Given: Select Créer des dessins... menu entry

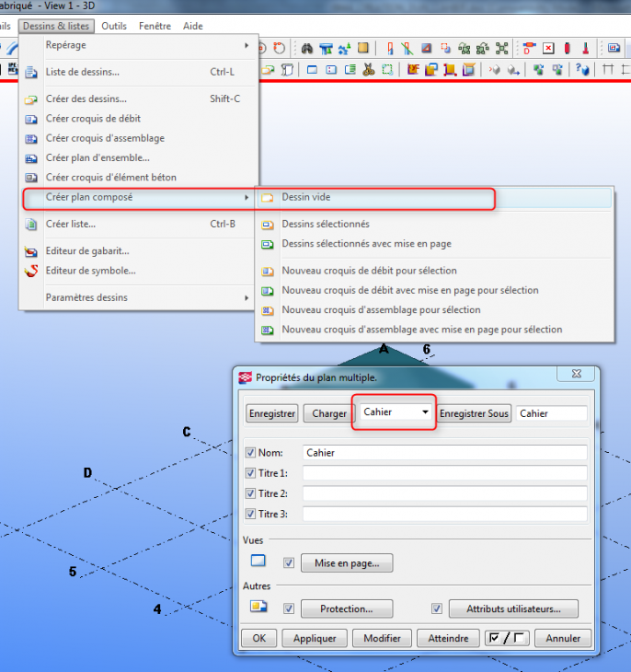Looking at the screenshot, I should tap(138, 99).
